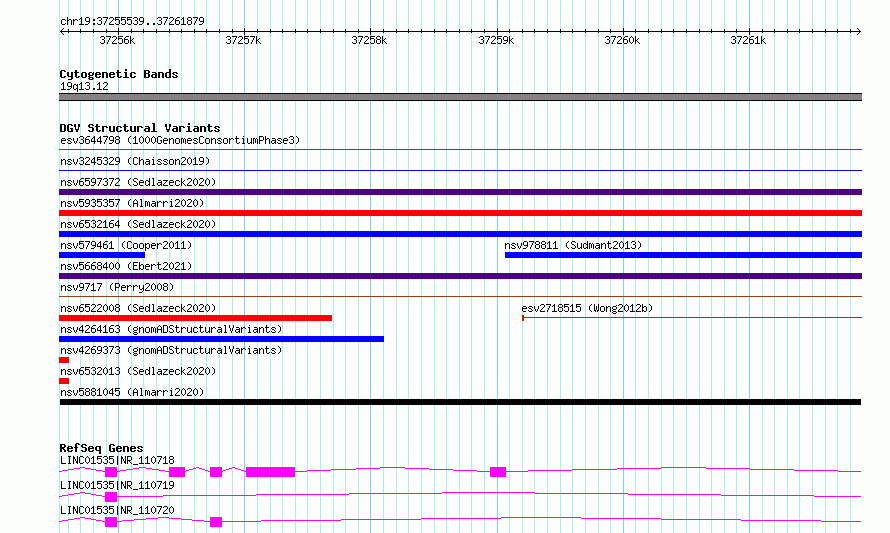Click the purple bar of nsv6597372
Image resolution: width=890 pixels, height=533 pixels.
460,192
